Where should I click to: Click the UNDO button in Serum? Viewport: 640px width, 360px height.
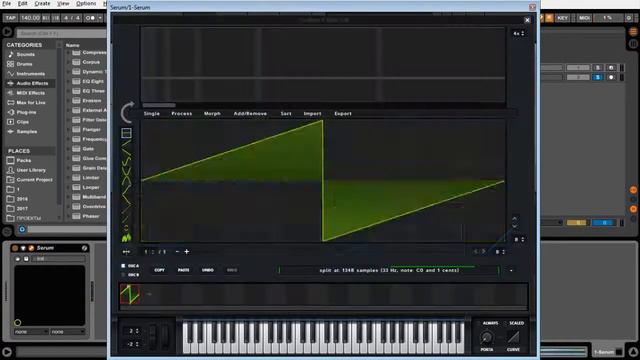pos(207,270)
